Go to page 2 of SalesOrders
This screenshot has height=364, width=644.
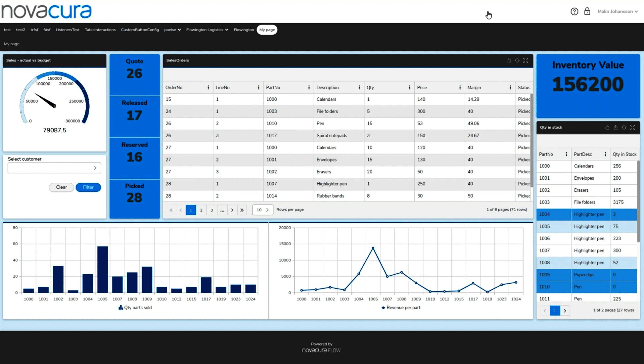(201, 210)
